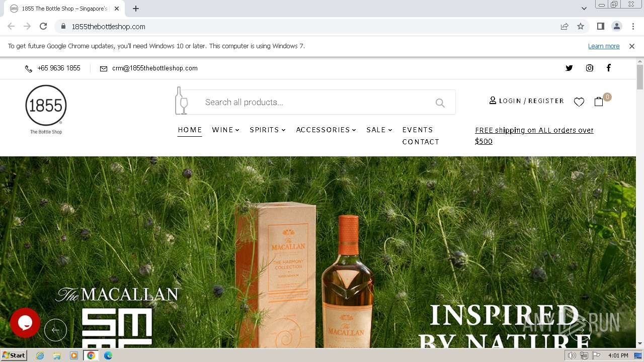
Task: Select the HOME menu item
Action: (x=190, y=130)
